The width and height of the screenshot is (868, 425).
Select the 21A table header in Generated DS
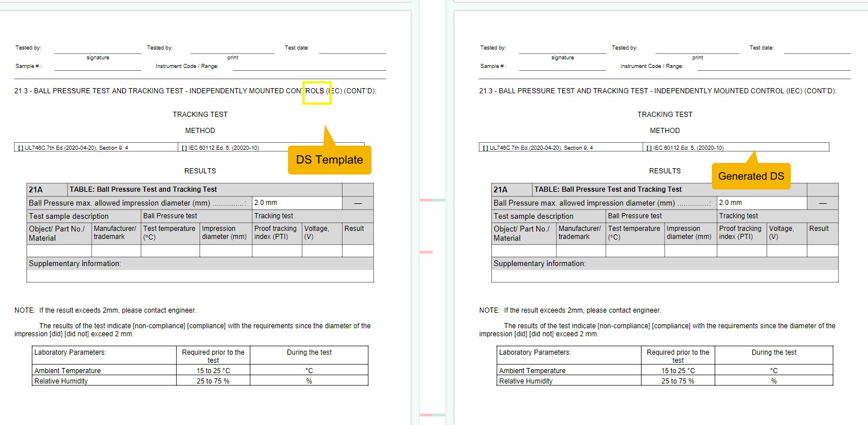[x=506, y=189]
